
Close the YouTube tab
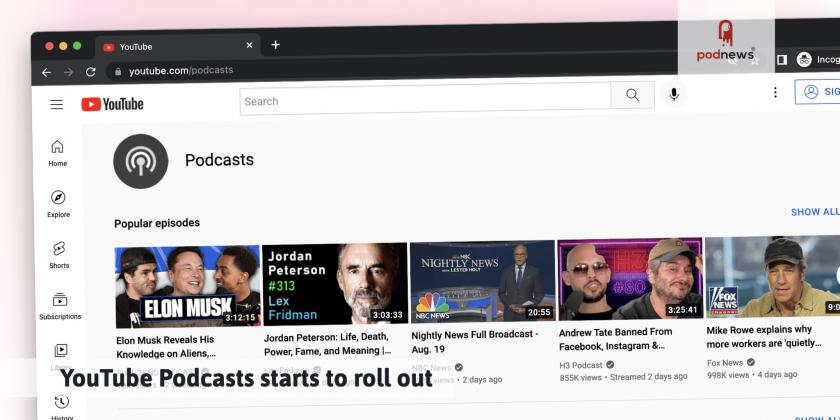pos(249,46)
